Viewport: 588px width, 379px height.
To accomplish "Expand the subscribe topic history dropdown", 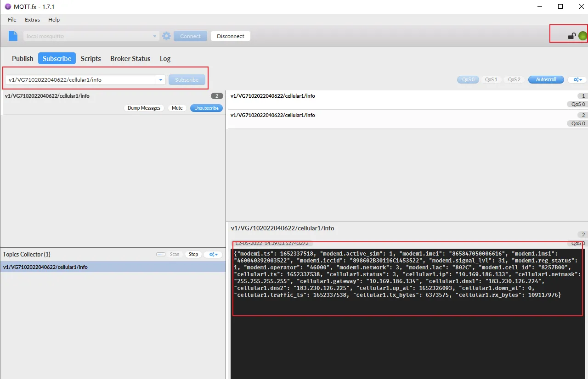I will (161, 80).
